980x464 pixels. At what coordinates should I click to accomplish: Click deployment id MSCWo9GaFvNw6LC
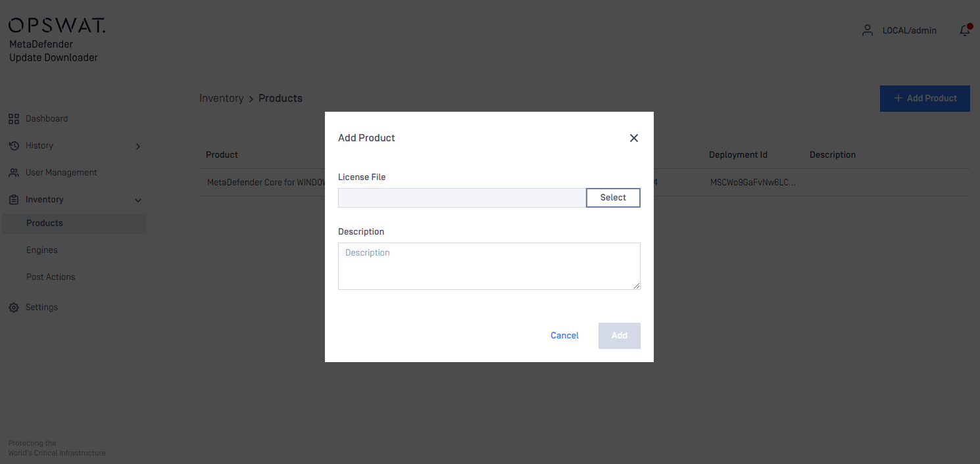[753, 183]
